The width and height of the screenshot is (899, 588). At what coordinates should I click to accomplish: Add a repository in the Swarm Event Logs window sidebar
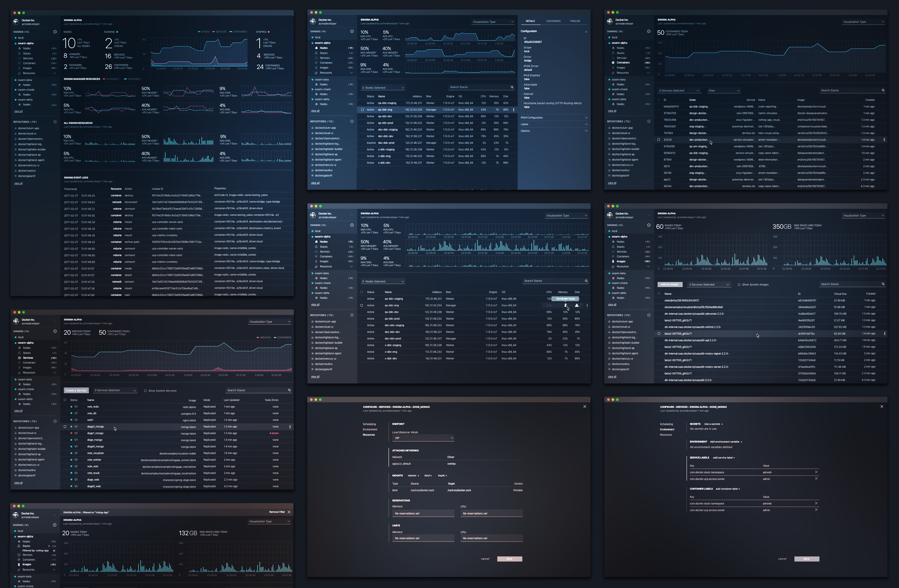pyautogui.click(x=55, y=122)
